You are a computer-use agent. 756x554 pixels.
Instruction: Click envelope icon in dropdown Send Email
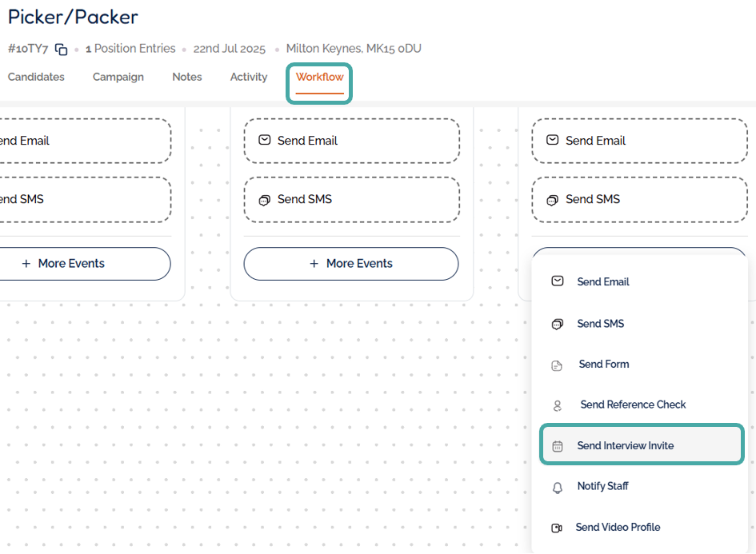(558, 281)
